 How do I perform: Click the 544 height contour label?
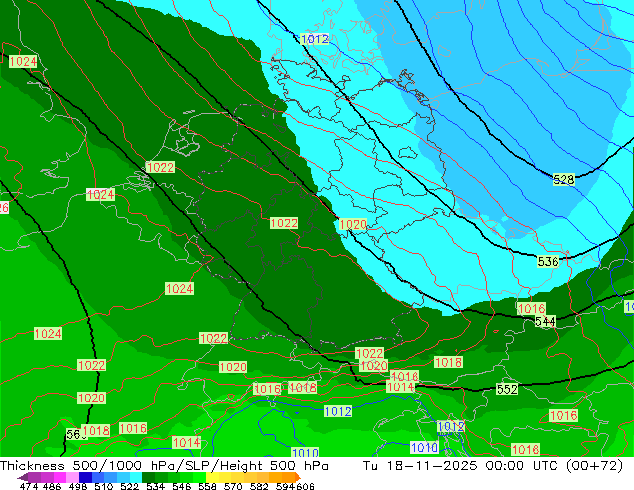pyautogui.click(x=545, y=322)
